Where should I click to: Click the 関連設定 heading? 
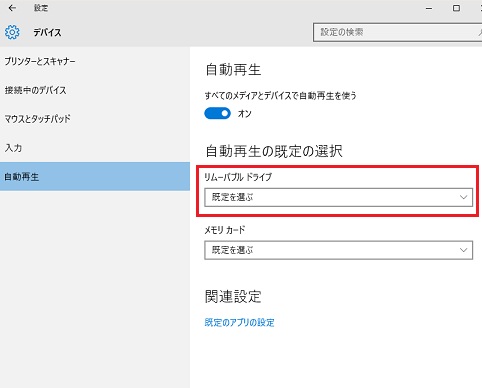click(233, 296)
